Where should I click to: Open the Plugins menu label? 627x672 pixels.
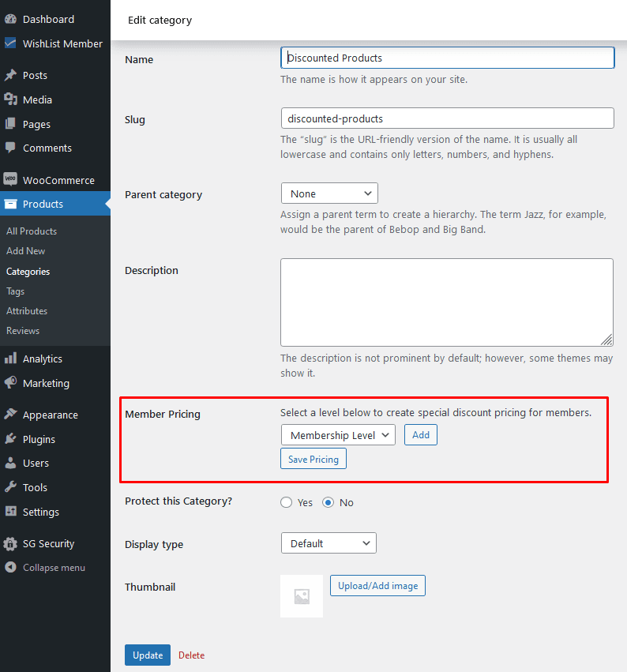coord(39,439)
